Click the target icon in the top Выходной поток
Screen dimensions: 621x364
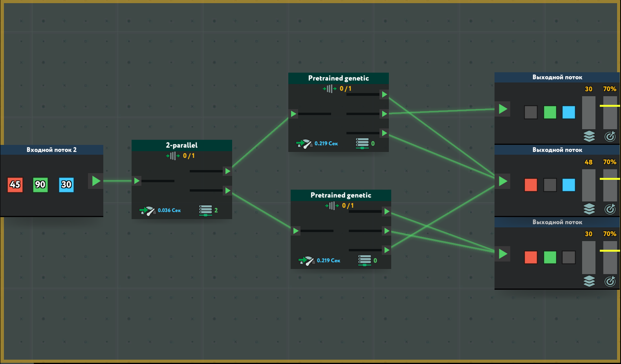tap(610, 136)
